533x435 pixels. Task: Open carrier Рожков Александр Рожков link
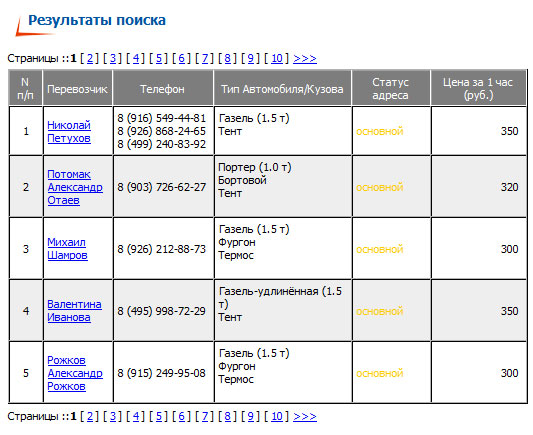click(x=75, y=373)
